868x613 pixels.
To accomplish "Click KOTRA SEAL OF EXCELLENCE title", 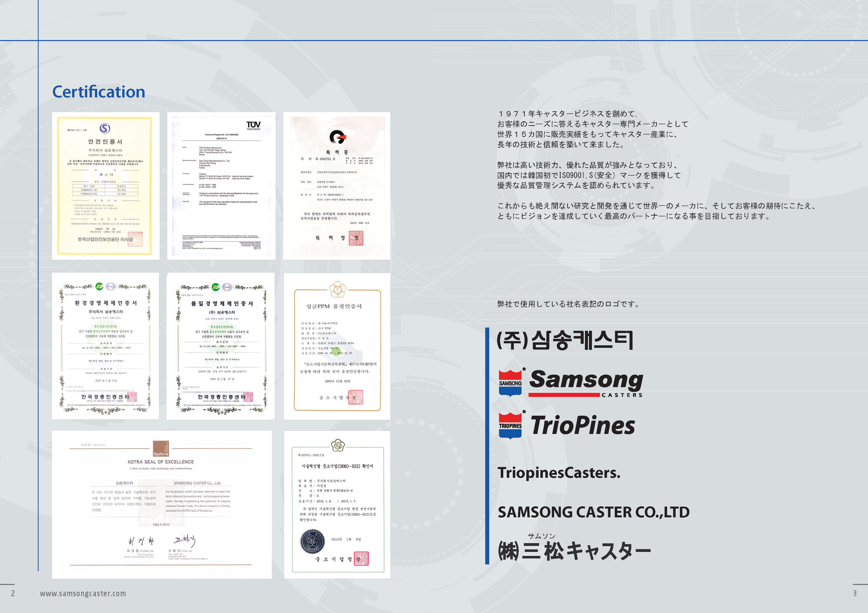I will (161, 462).
